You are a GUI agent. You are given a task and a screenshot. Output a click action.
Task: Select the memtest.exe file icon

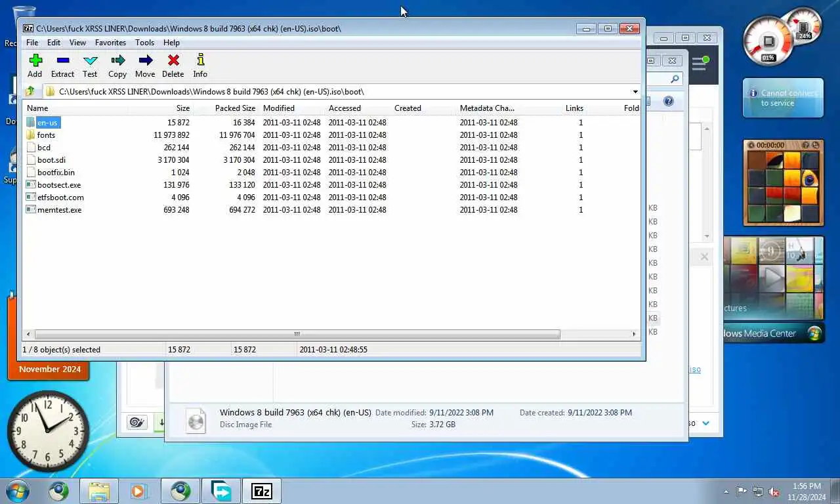point(31,210)
